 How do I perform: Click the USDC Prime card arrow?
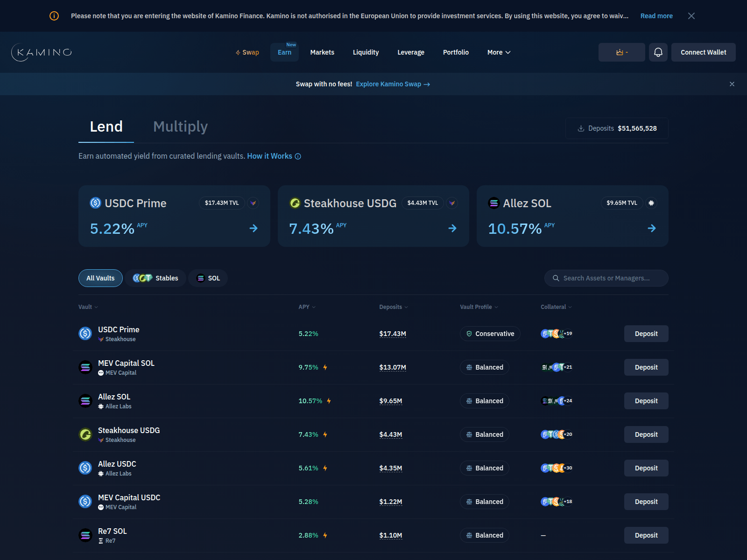(254, 228)
